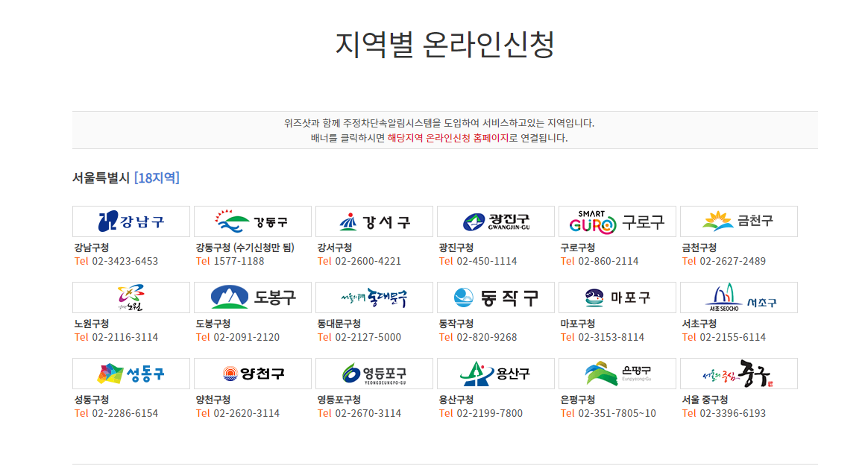Open the Smart Guro 구로구 banner
Image resolution: width=868 pixels, height=469 pixels.
tap(617, 221)
